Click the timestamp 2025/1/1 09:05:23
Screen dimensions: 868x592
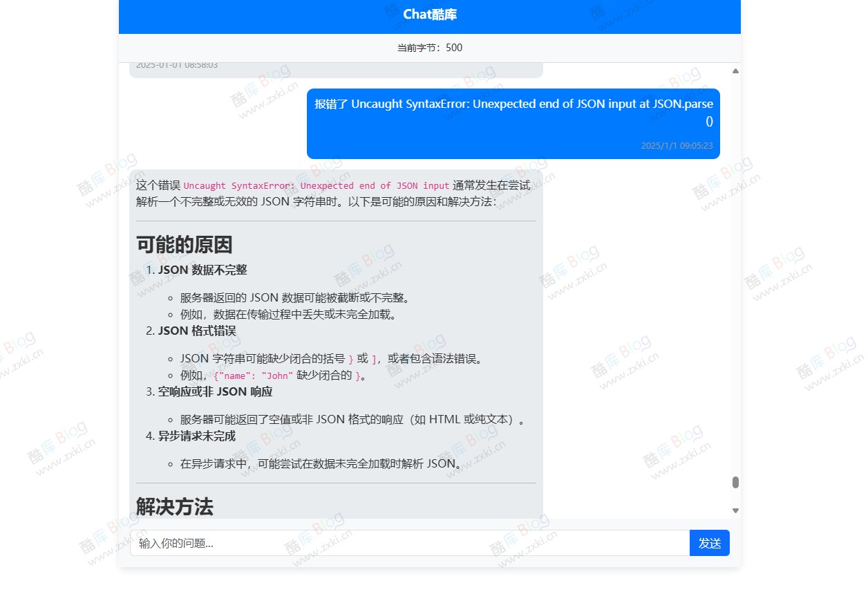(677, 146)
